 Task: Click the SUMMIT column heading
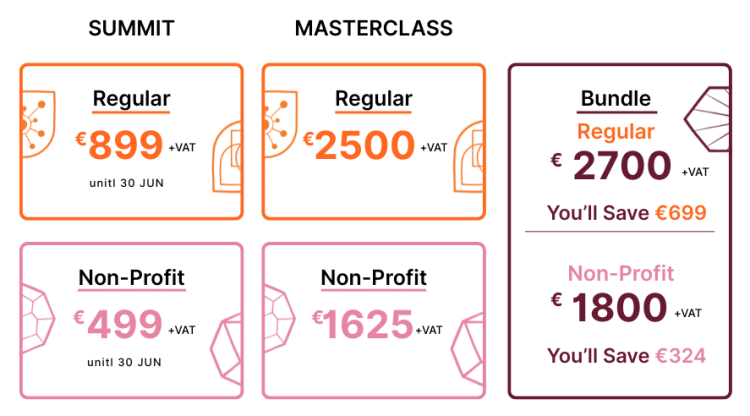point(132,28)
